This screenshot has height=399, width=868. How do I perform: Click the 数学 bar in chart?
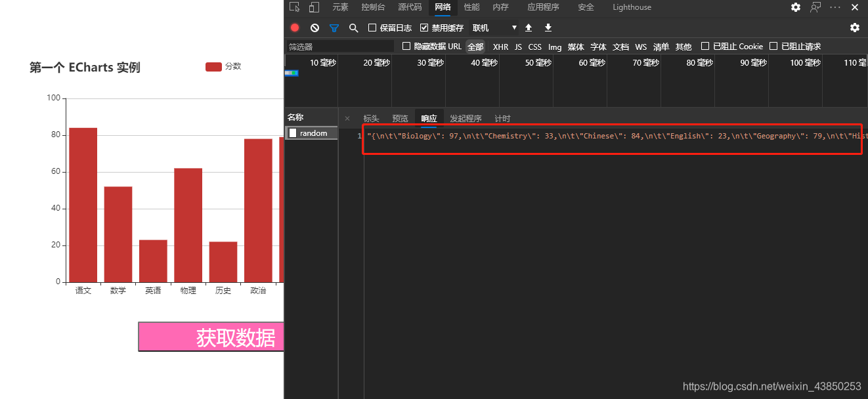pyautogui.click(x=118, y=234)
